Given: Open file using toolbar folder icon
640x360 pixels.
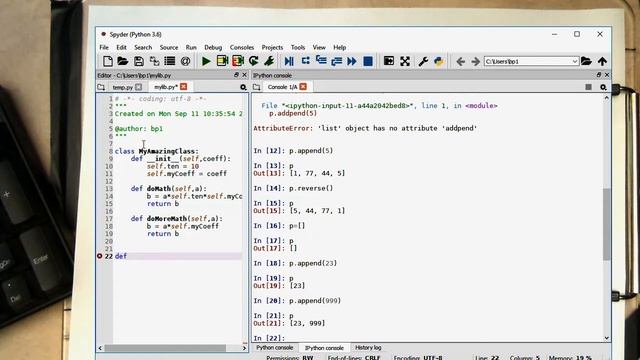Looking at the screenshot, I should 123,61.
